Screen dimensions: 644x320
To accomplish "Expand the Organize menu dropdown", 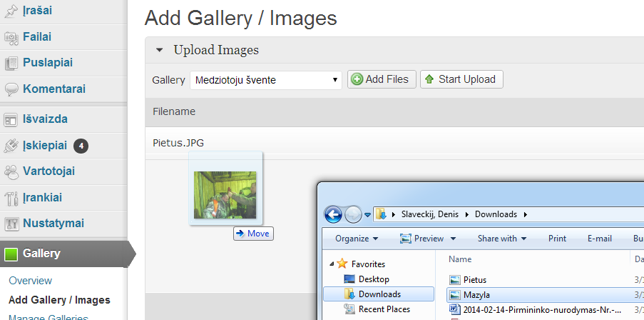I will click(x=357, y=239).
